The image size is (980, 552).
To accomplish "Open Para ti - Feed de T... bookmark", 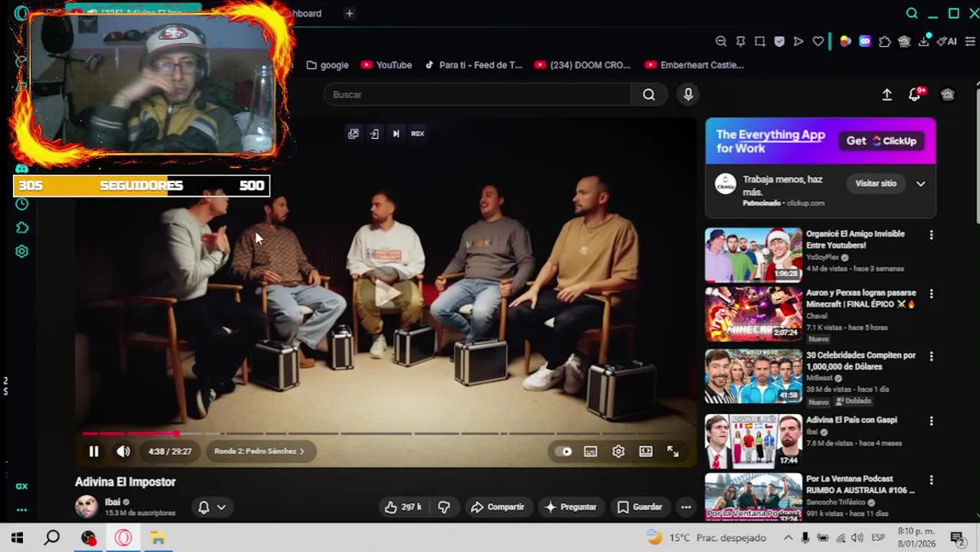I will pyautogui.click(x=472, y=65).
